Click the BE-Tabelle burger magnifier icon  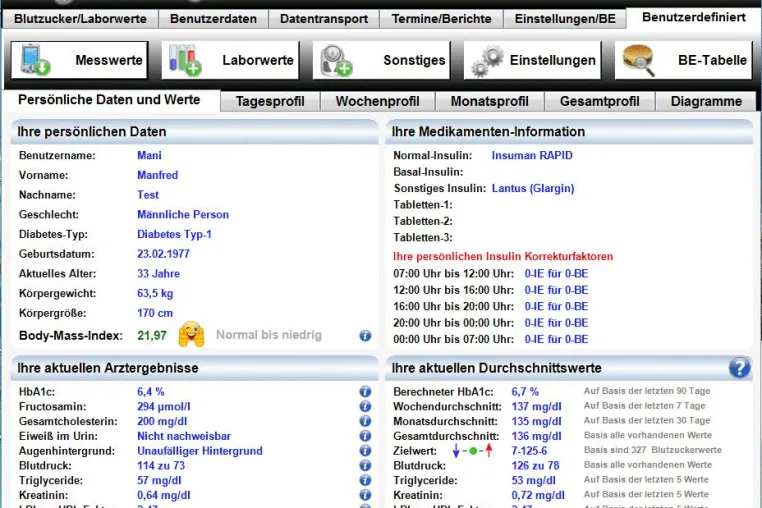pos(639,60)
